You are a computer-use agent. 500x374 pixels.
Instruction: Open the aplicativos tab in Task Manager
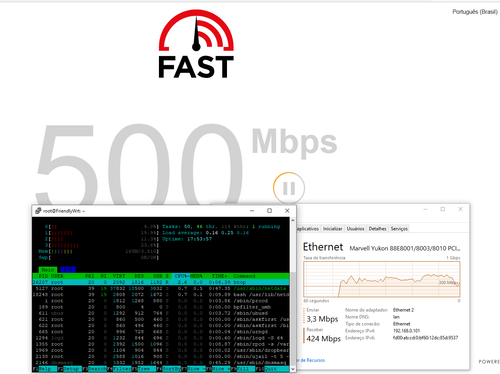pyautogui.click(x=308, y=229)
